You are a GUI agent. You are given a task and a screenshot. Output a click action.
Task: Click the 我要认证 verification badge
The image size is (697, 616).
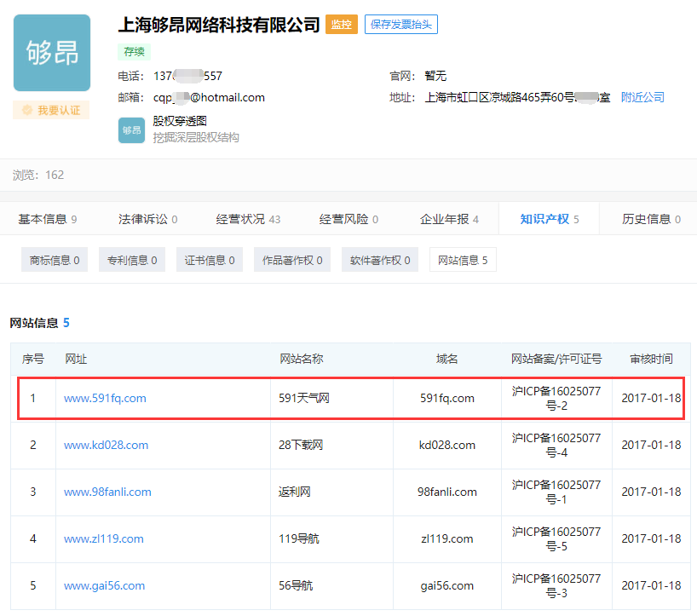tap(51, 110)
